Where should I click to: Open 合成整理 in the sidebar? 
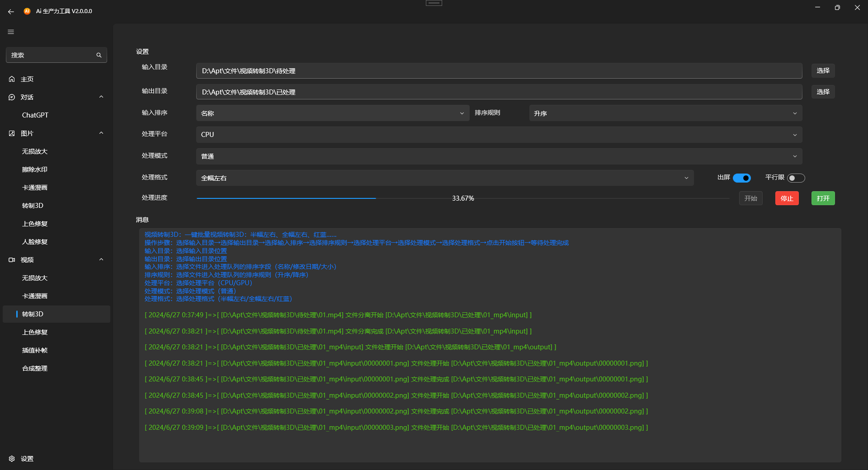pyautogui.click(x=57, y=368)
